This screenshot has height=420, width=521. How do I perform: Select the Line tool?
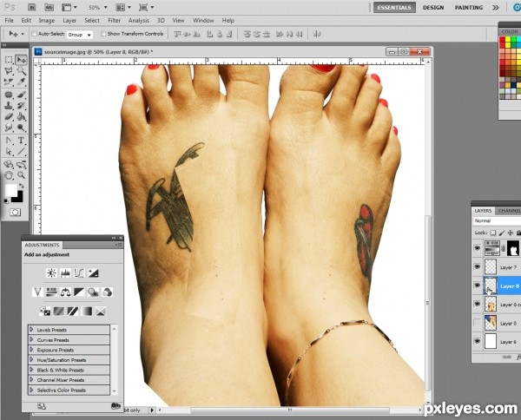coord(21,151)
